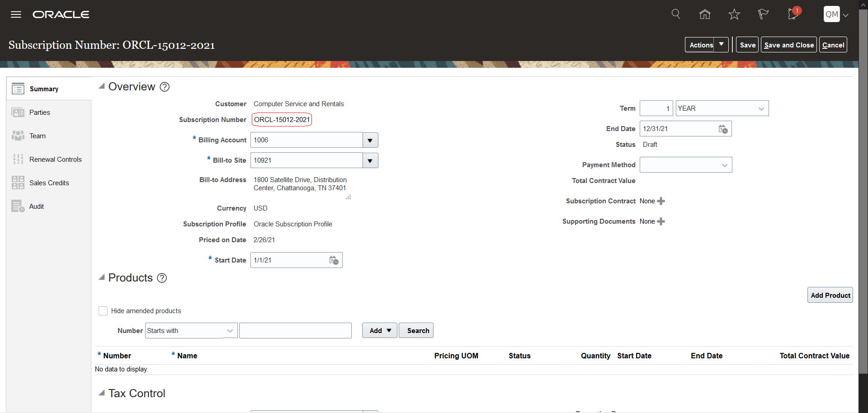Click the Subscription Number field

tap(282, 120)
